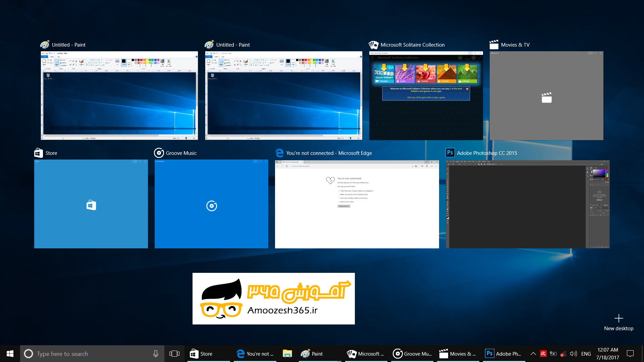Open the Windows Start menu

click(10, 354)
